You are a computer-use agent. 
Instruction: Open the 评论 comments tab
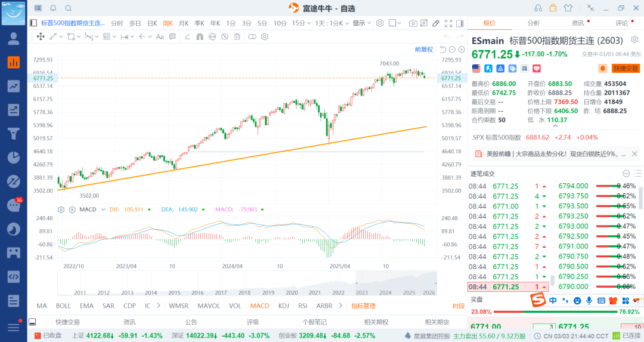coord(622,23)
